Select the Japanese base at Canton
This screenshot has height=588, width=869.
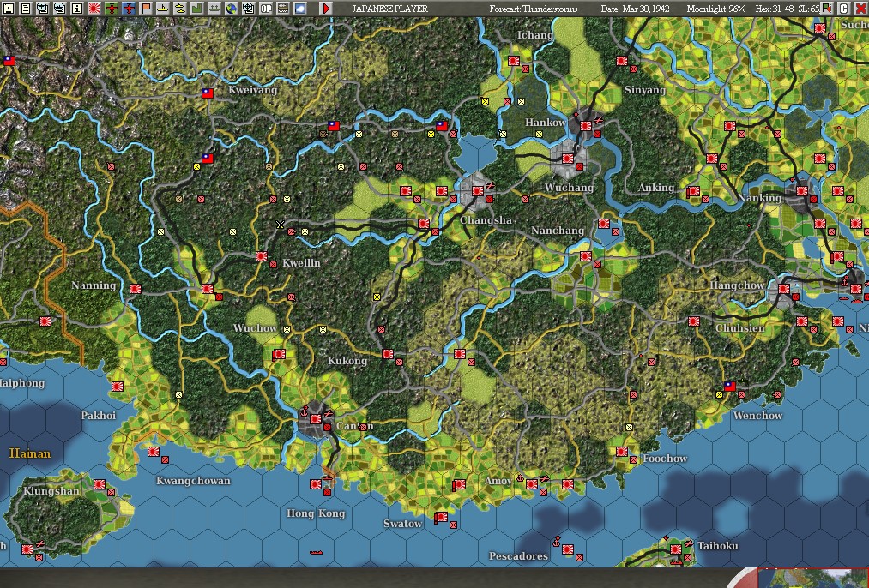[316, 419]
